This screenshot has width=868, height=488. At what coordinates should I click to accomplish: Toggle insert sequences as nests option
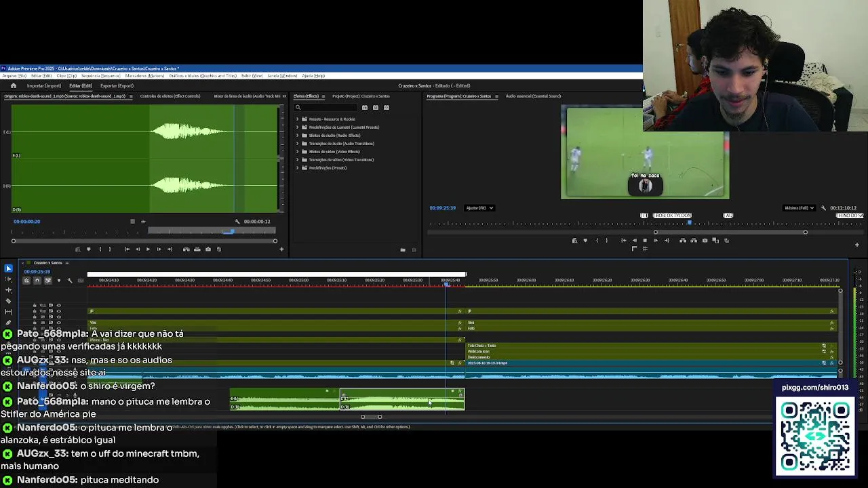tap(26, 280)
